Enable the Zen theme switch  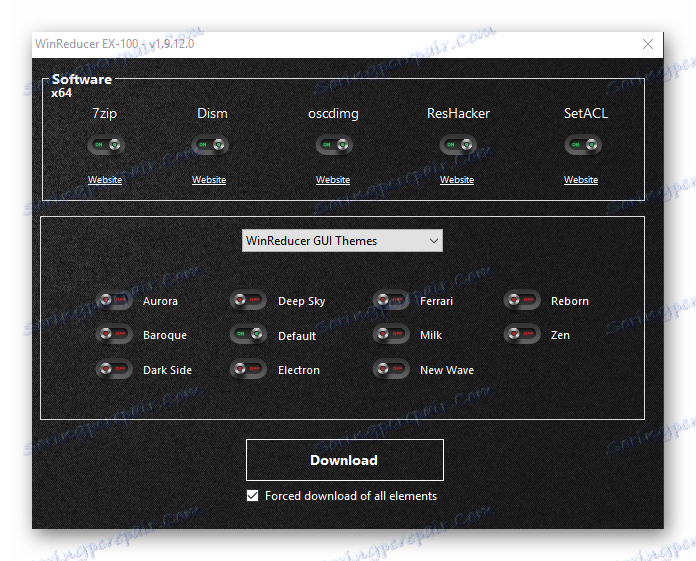522,334
